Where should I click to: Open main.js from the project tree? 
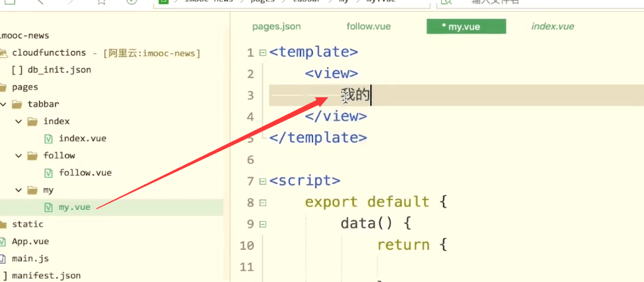point(30,259)
